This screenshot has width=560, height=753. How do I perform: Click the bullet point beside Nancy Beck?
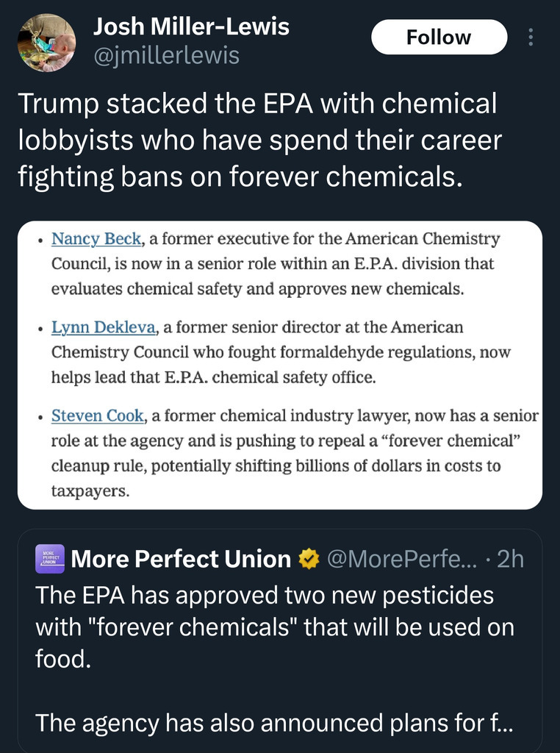(39, 240)
